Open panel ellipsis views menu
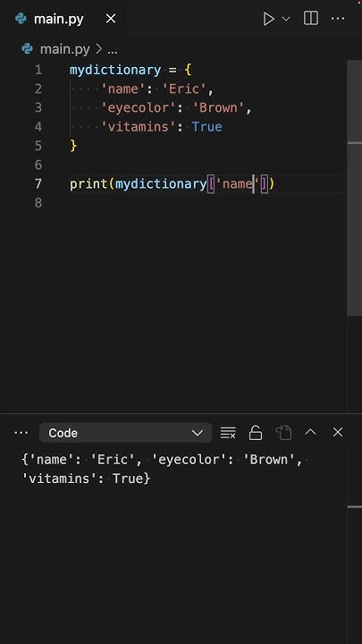The height and width of the screenshot is (644, 362). (21, 433)
